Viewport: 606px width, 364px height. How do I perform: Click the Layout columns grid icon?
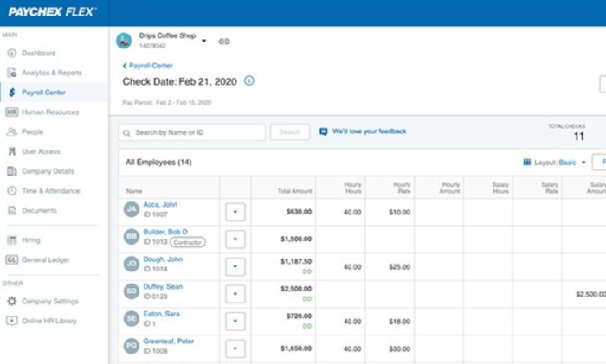pos(526,163)
